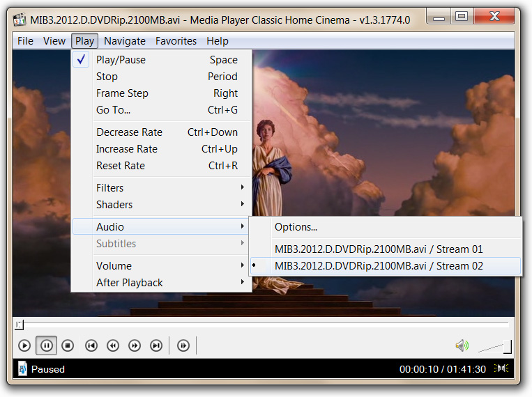The image size is (532, 397).
Task: Open the Help menu
Action: point(218,41)
